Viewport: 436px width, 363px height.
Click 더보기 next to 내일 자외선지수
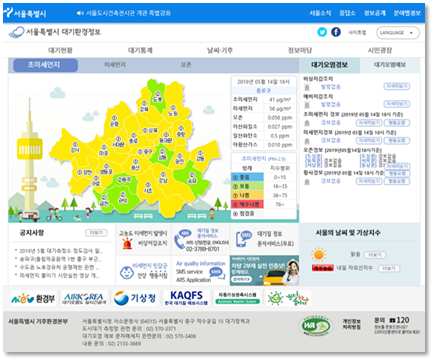pos(389,268)
